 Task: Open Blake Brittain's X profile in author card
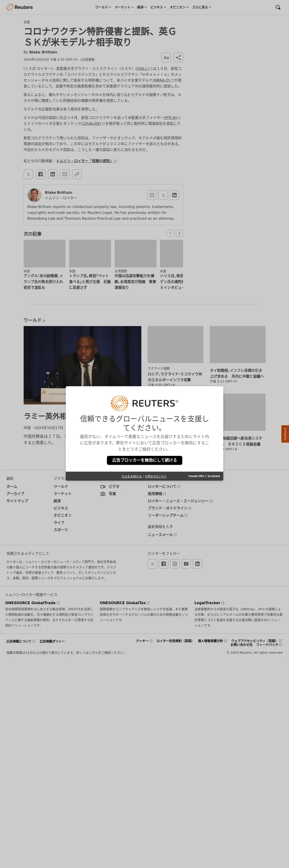coord(163,195)
